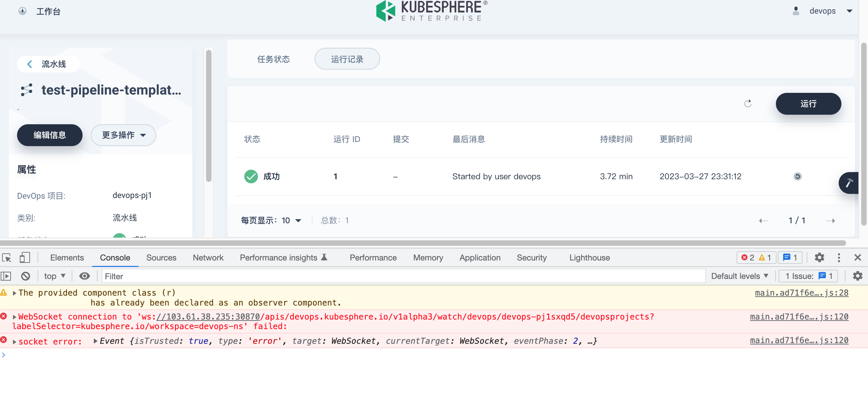Image resolution: width=868 pixels, height=396 pixels.
Task: Toggle the device emulation mode in DevTools
Action: (x=24, y=258)
